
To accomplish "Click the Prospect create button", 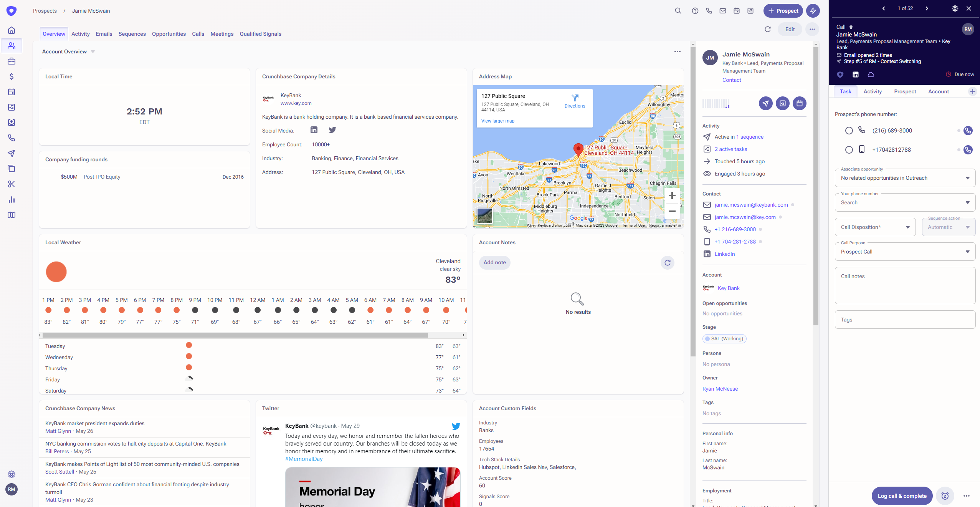I will [x=783, y=11].
